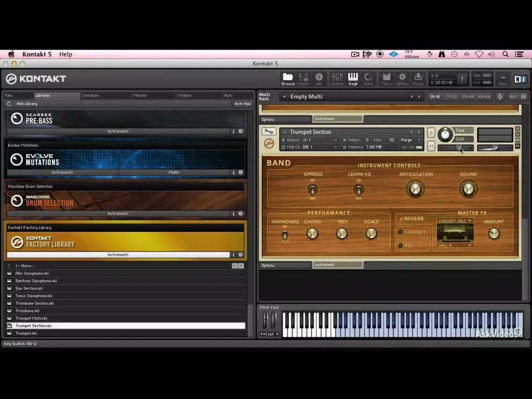The height and width of the screenshot is (399, 532).
Task: Solo the Trumpet Section instrument
Action: pos(431,133)
